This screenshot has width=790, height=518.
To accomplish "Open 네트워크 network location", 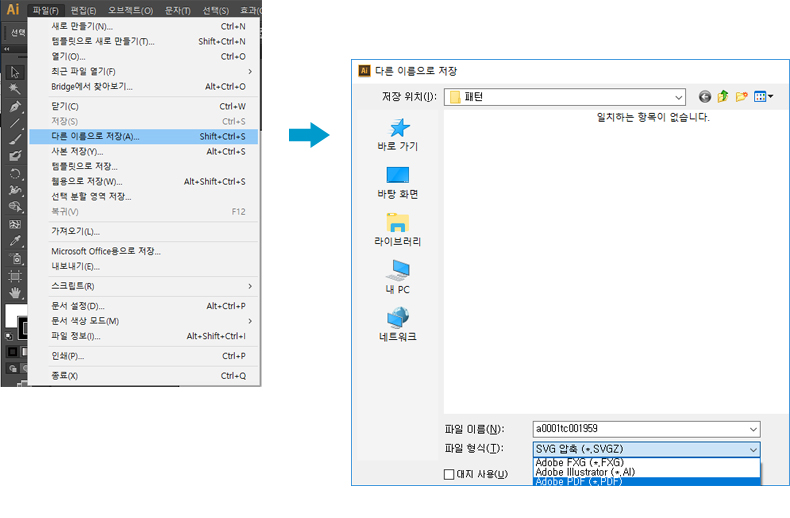I will pos(398,325).
